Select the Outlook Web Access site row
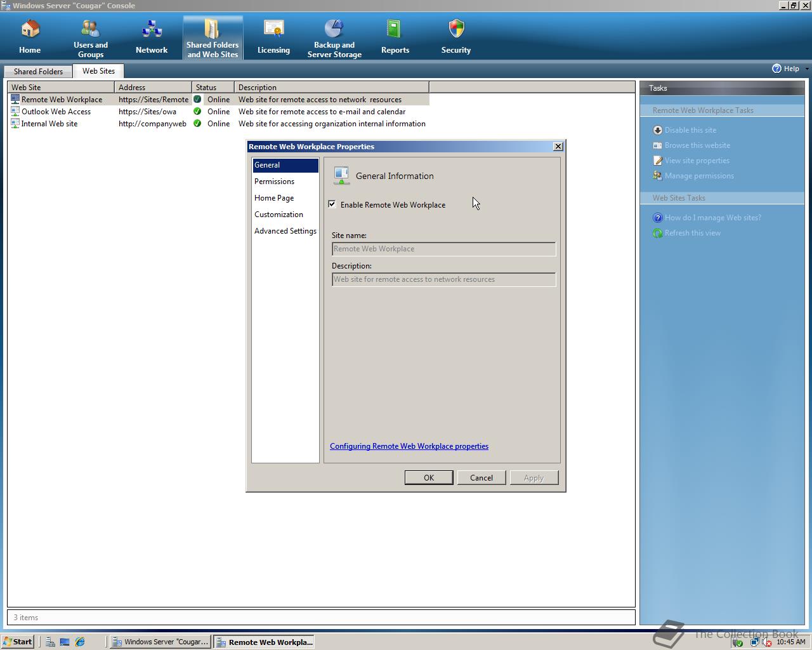 click(x=219, y=112)
